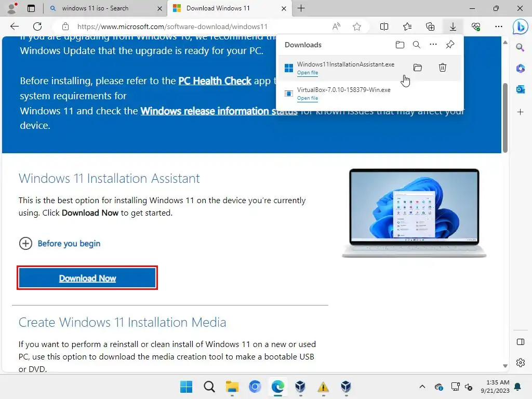The image size is (532, 399).
Task: Click the page vertical scrollbar thumb
Action: (x=505, y=118)
